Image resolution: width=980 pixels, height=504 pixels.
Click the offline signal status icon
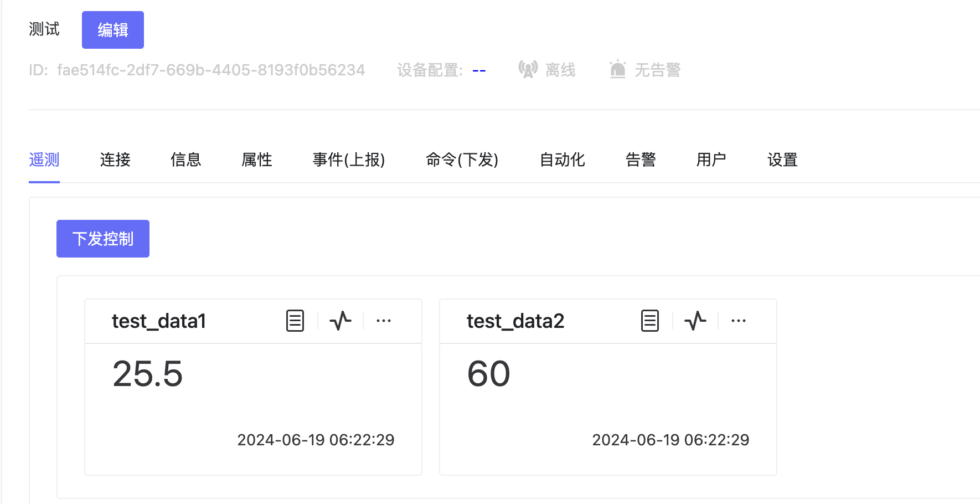click(x=528, y=69)
